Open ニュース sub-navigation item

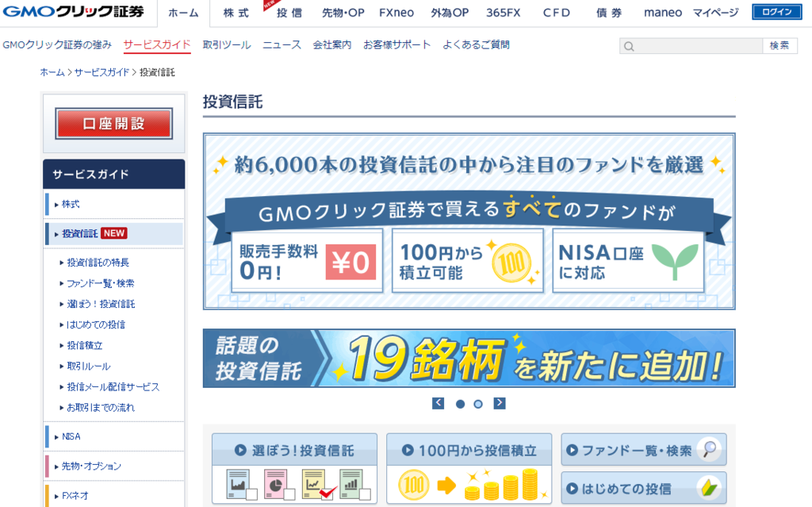pyautogui.click(x=282, y=45)
